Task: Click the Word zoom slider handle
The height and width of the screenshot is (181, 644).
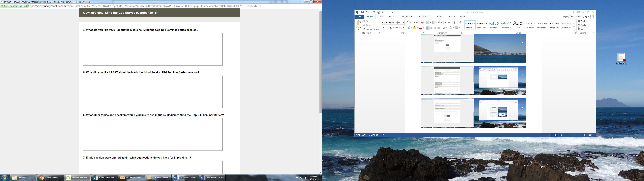Action: [575, 135]
